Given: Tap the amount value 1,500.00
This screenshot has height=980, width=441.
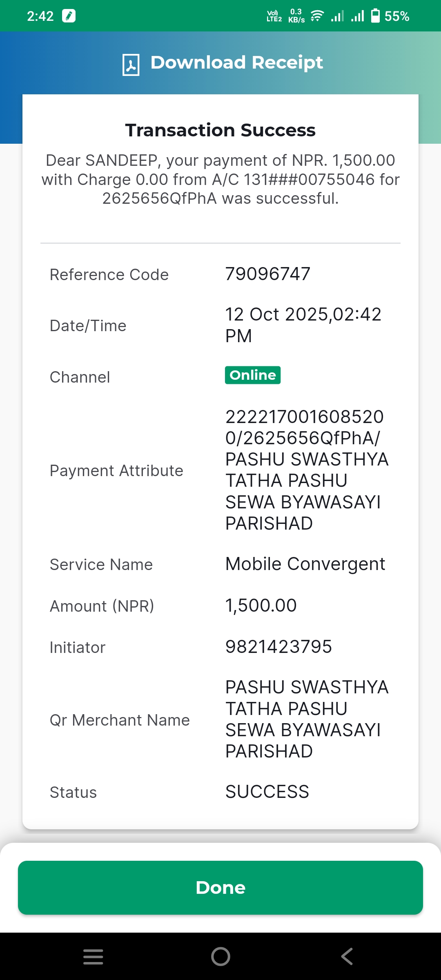Looking at the screenshot, I should pyautogui.click(x=261, y=605).
